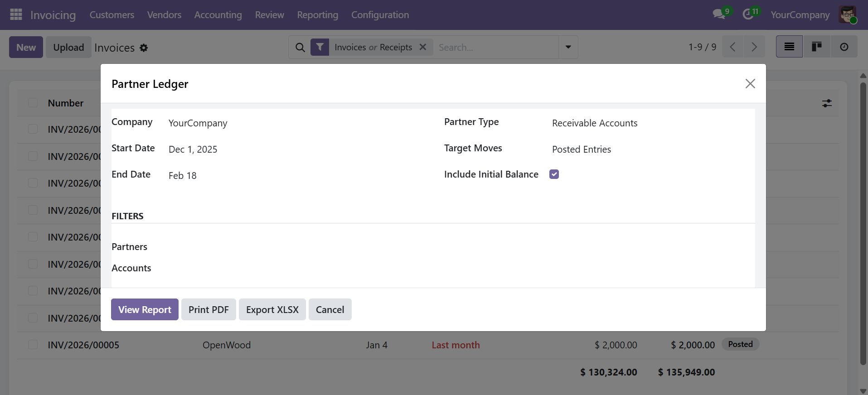The image size is (868, 395).
Task: Switch to kanban view
Action: click(817, 47)
